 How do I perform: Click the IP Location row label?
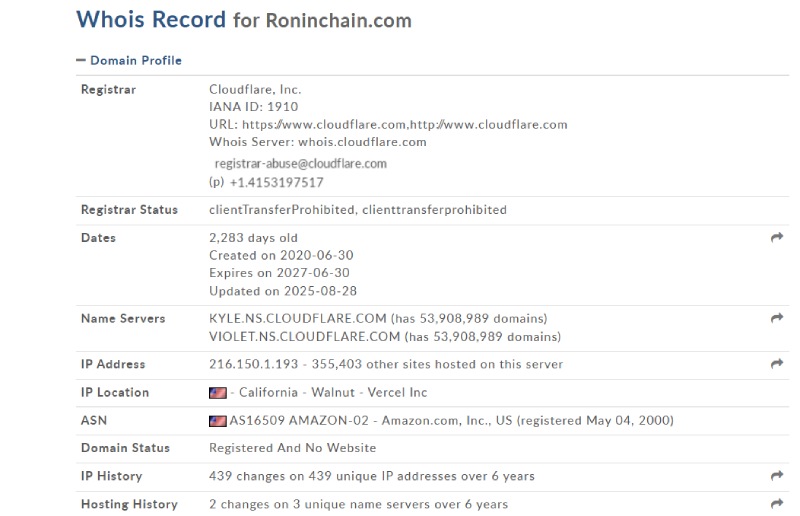click(x=115, y=392)
